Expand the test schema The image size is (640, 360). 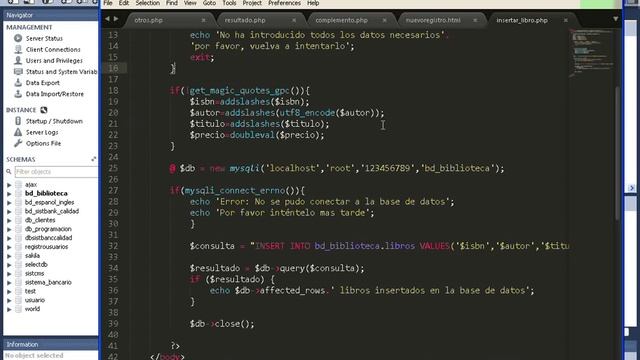pos(9,291)
